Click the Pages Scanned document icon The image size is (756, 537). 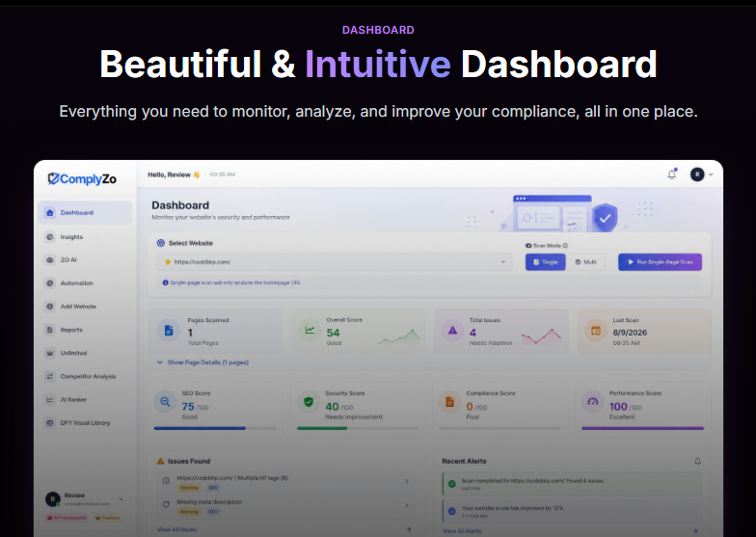point(169,331)
